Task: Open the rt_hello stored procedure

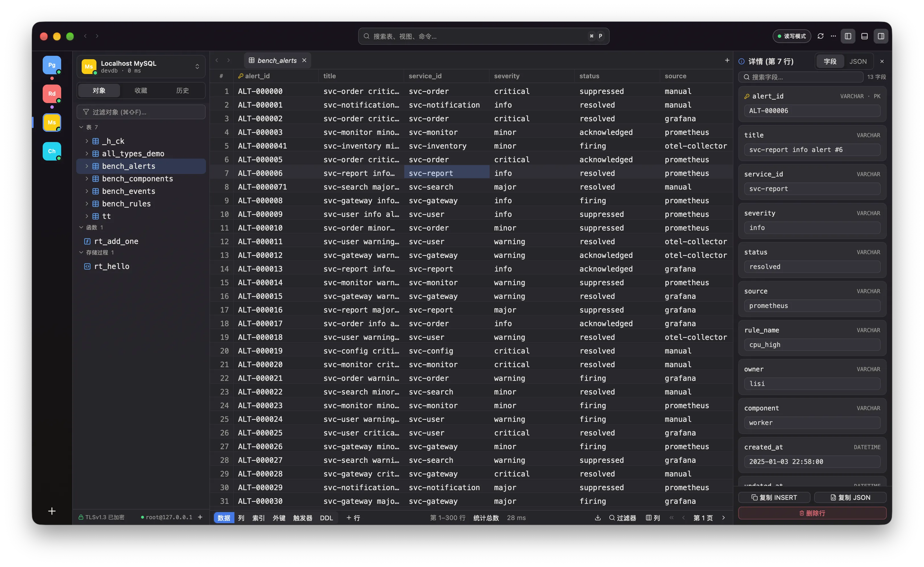Action: tap(112, 266)
